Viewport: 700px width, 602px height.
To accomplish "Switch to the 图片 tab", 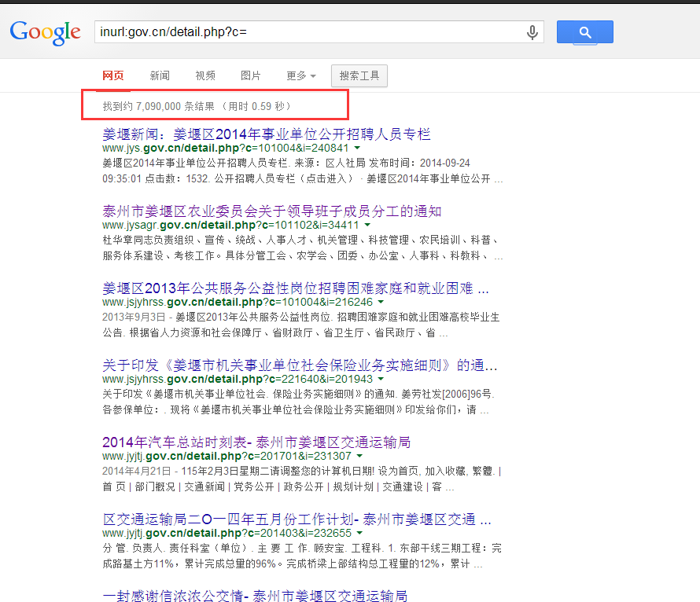I will tap(250, 75).
